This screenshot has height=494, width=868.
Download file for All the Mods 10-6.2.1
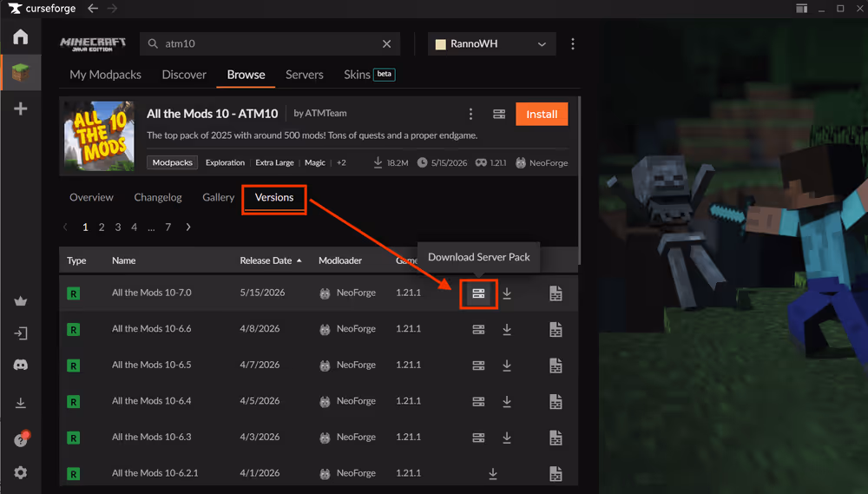click(493, 473)
